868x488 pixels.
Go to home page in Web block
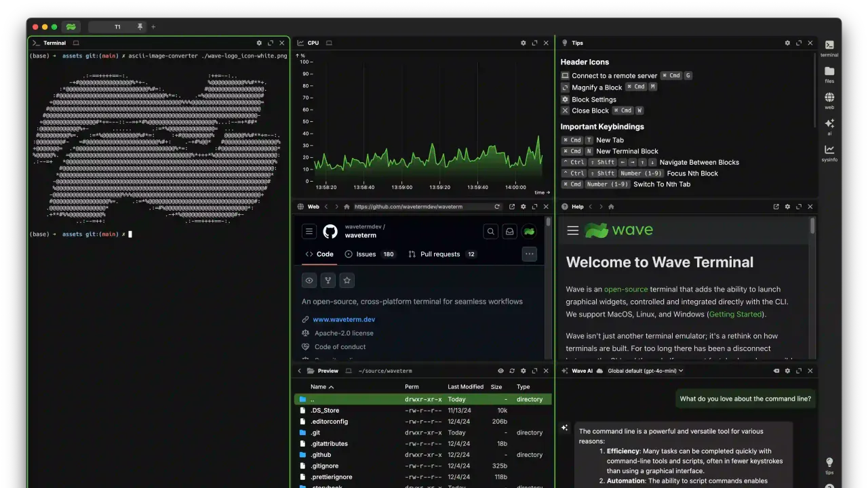(x=347, y=207)
